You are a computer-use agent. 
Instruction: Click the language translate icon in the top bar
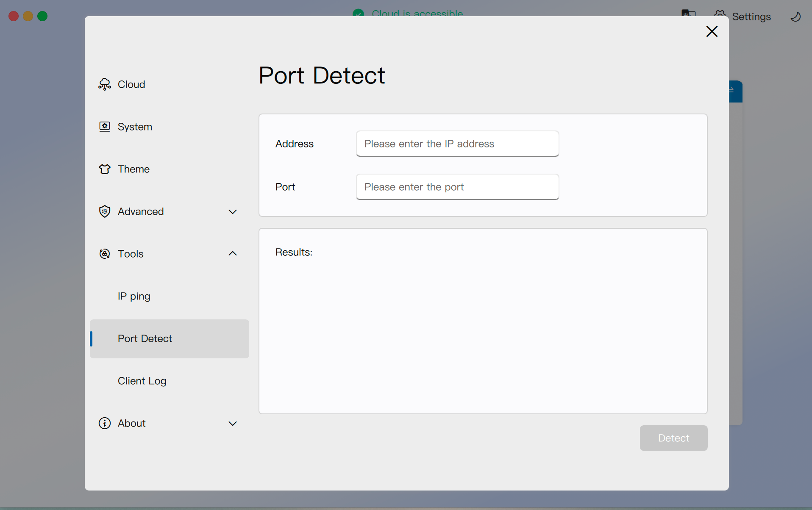coord(688,13)
